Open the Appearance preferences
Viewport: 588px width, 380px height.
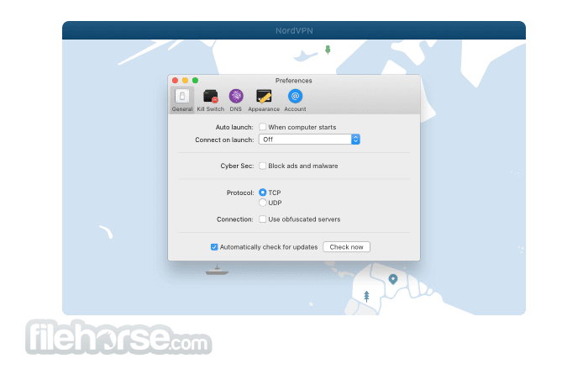[x=264, y=100]
